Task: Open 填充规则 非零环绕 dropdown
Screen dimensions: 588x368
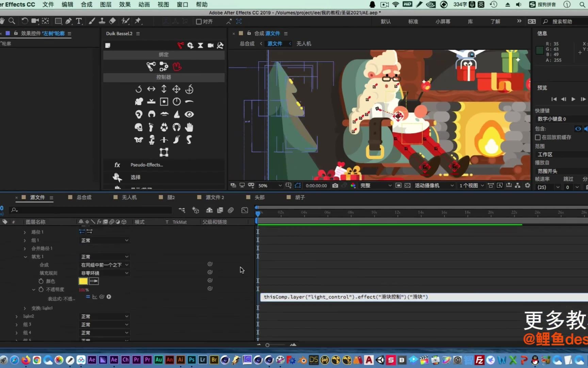Action: coord(104,273)
